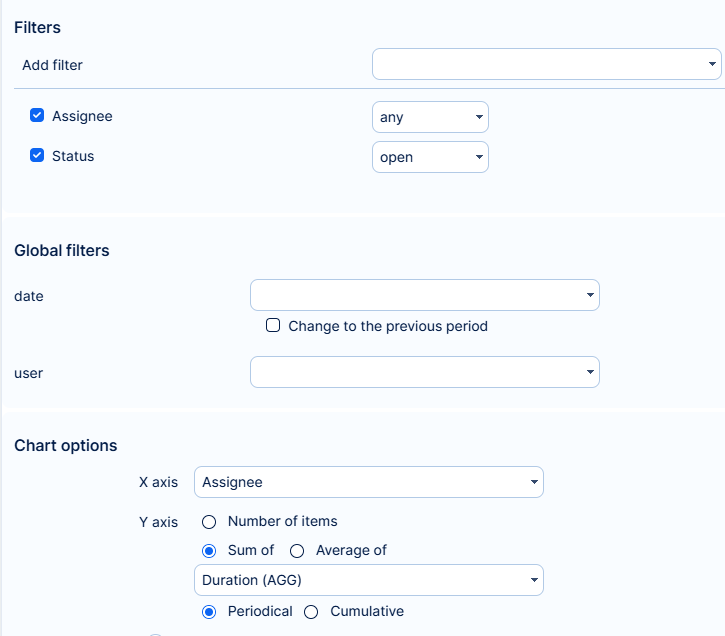Expand the global date filter dropdown
The width and height of the screenshot is (725, 636).
(424, 295)
